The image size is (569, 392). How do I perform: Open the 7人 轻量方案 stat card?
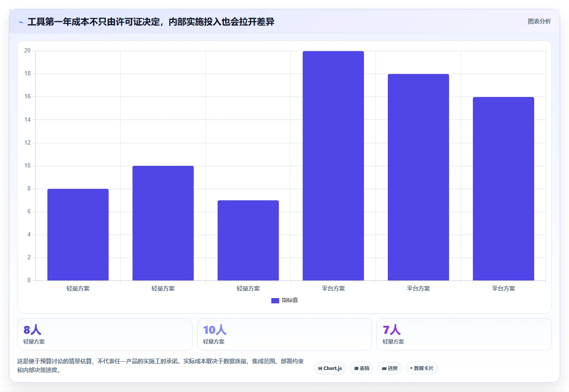coord(464,334)
